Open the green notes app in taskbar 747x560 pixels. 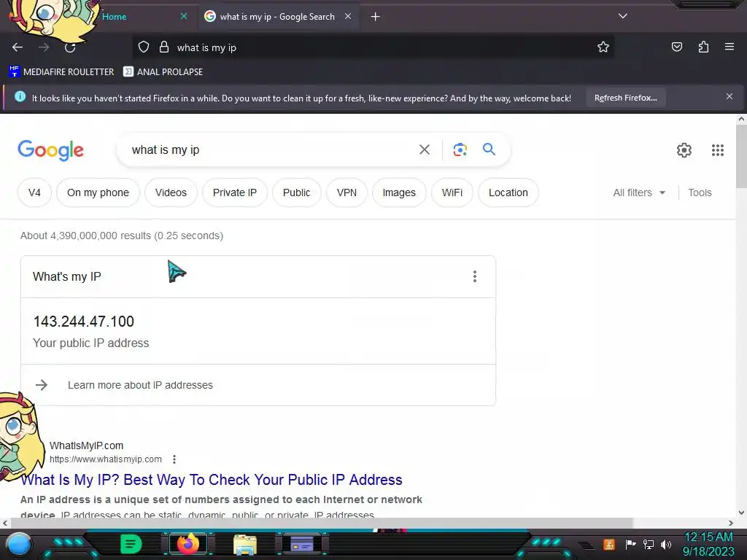click(x=131, y=544)
